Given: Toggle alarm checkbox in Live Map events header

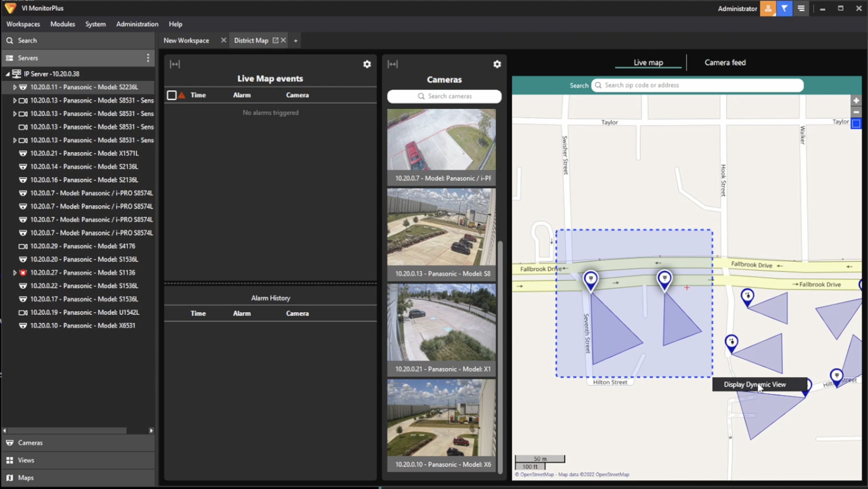Looking at the screenshot, I should click(x=172, y=95).
